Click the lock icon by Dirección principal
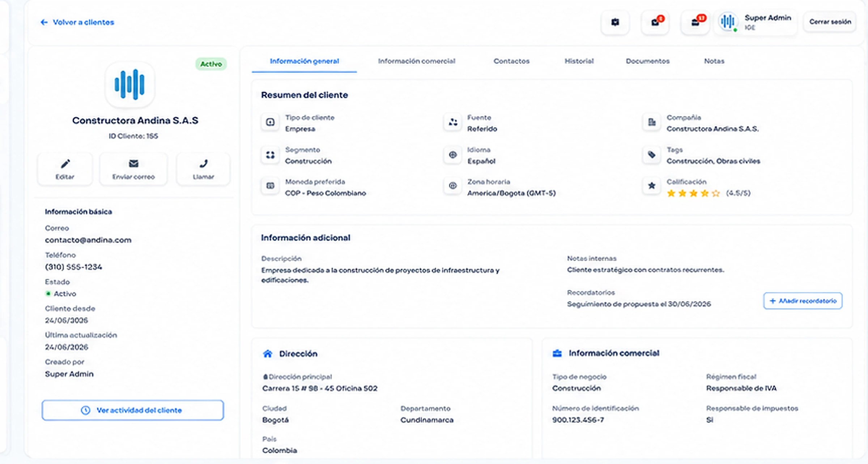This screenshot has width=868, height=464. tap(265, 377)
